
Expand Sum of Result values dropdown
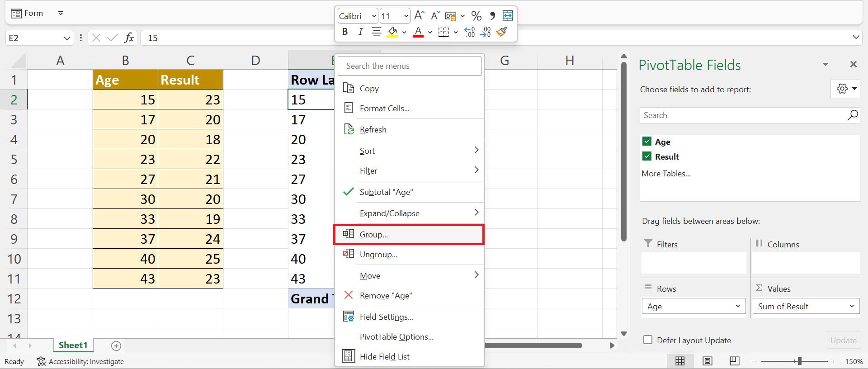click(x=852, y=306)
